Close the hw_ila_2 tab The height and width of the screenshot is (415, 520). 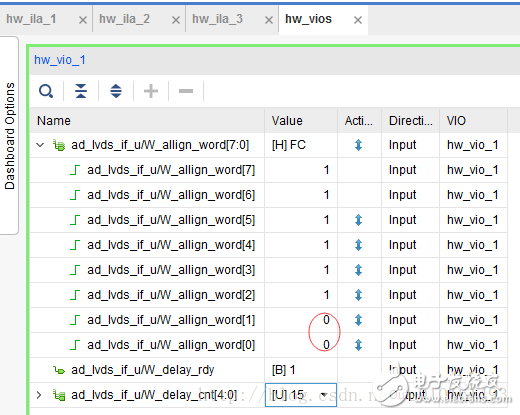pyautogui.click(x=176, y=20)
